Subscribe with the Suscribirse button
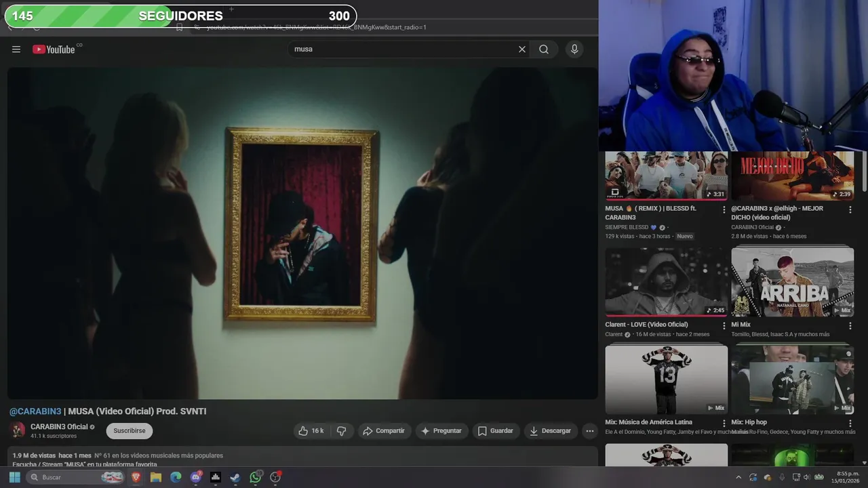 [130, 431]
